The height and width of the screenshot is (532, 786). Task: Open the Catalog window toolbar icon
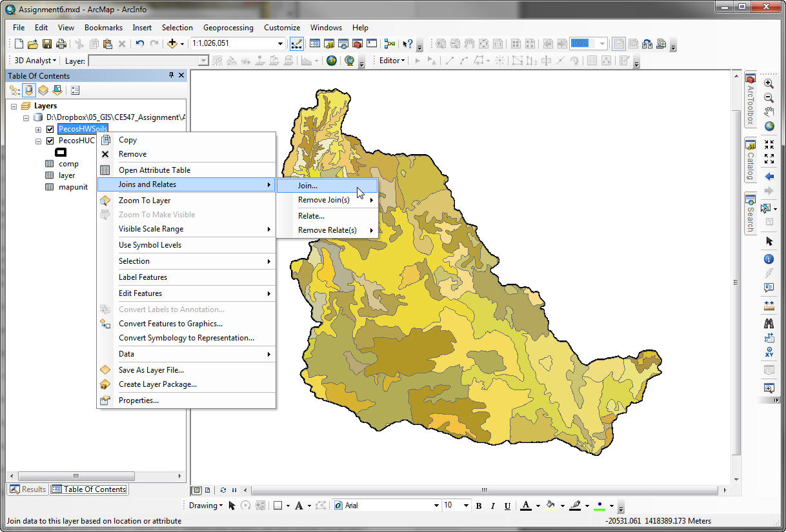pyautogui.click(x=329, y=44)
